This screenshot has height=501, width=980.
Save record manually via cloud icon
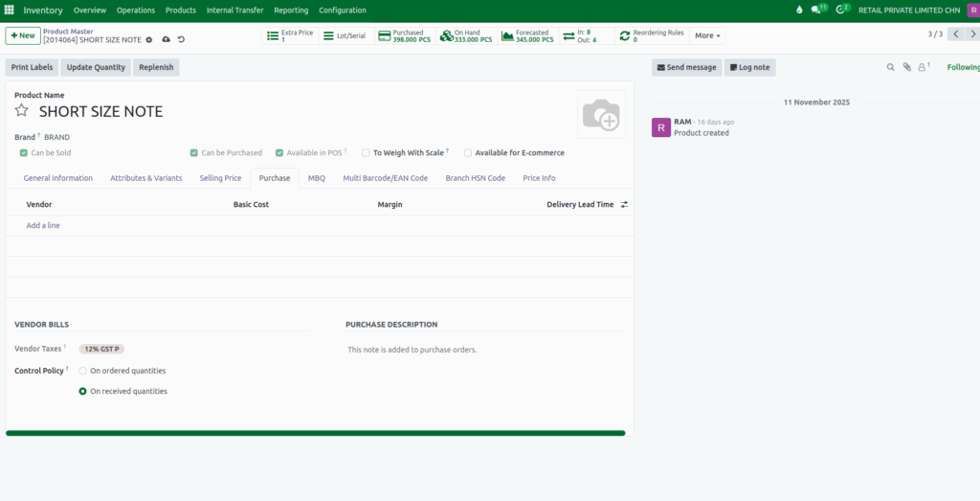pyautogui.click(x=166, y=39)
